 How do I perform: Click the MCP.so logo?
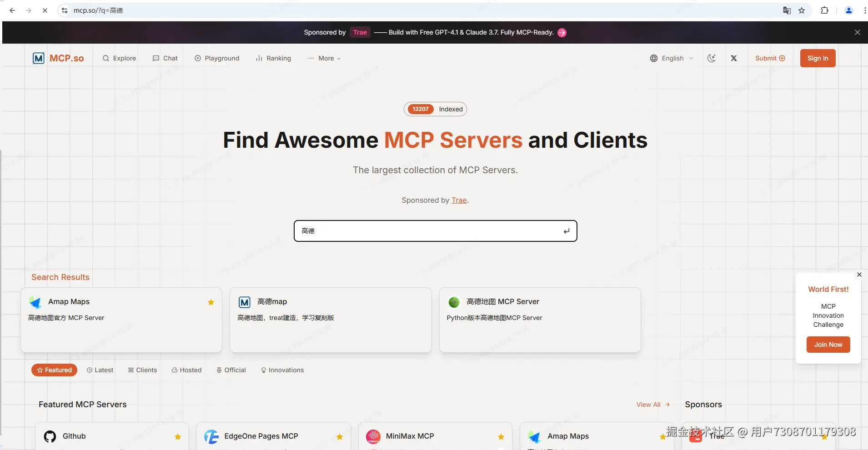(x=58, y=58)
